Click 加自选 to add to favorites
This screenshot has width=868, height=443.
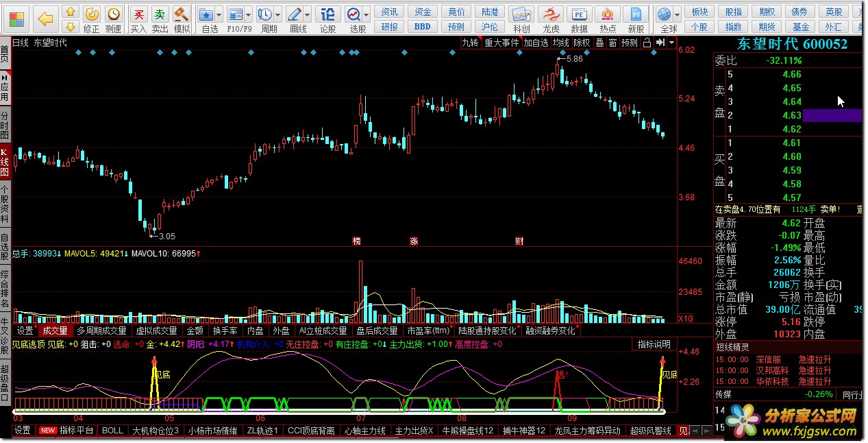coord(536,43)
